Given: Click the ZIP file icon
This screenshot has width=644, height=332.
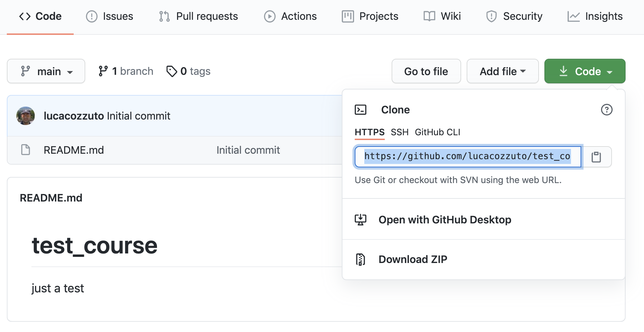Looking at the screenshot, I should coord(361,260).
